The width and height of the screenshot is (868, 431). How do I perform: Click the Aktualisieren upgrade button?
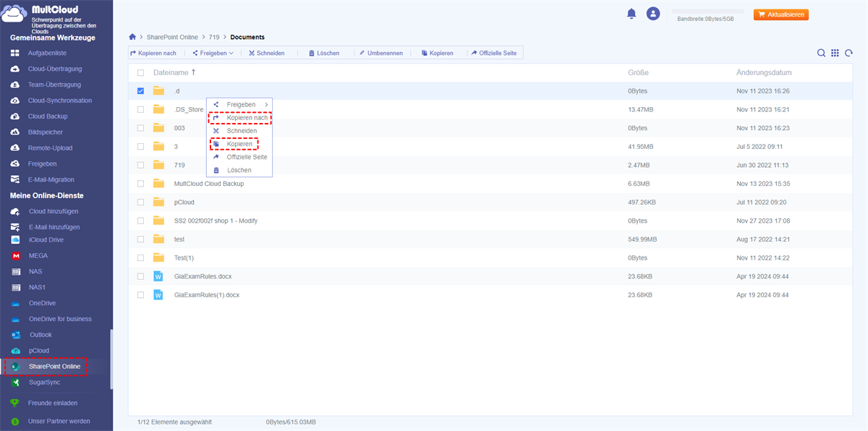781,14
